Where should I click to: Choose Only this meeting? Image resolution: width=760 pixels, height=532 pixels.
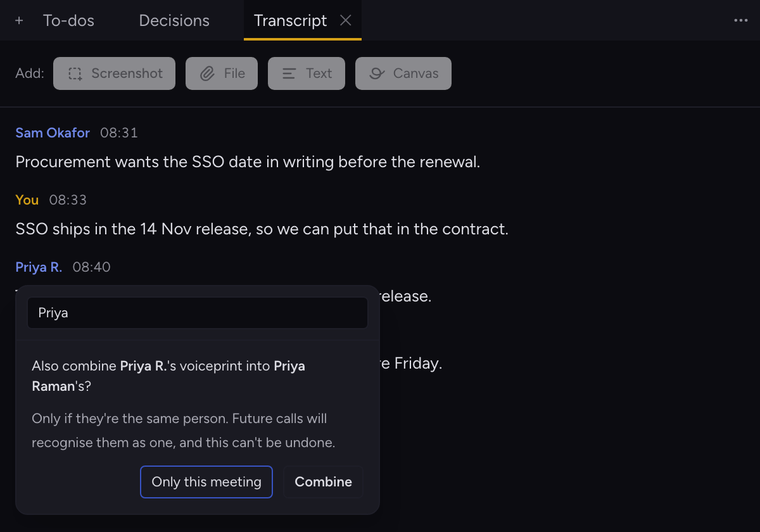(206, 482)
